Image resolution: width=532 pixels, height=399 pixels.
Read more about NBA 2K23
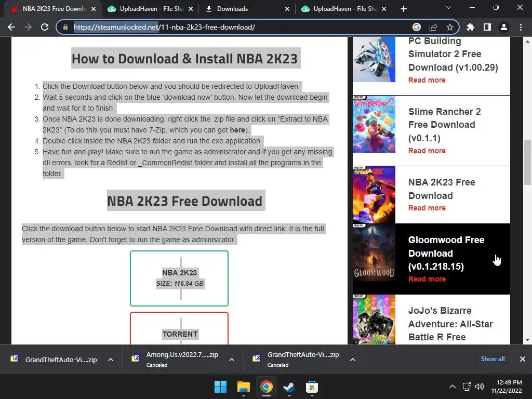(x=427, y=208)
